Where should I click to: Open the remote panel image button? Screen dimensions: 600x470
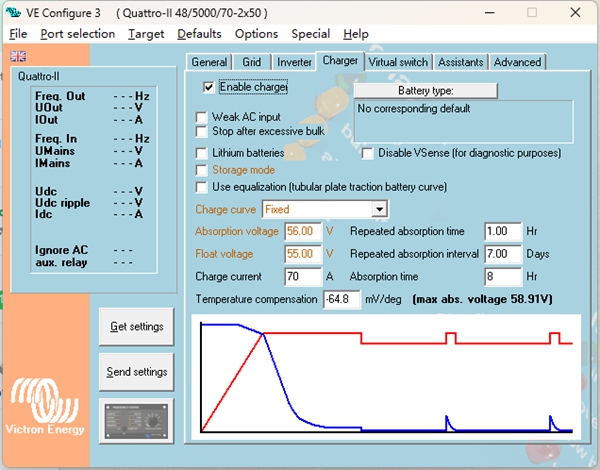[x=137, y=421]
